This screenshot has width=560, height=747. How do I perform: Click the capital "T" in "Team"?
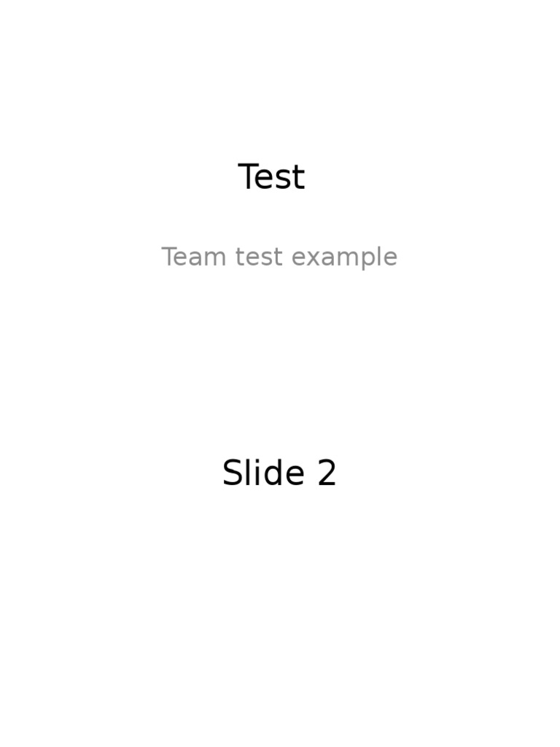point(170,257)
